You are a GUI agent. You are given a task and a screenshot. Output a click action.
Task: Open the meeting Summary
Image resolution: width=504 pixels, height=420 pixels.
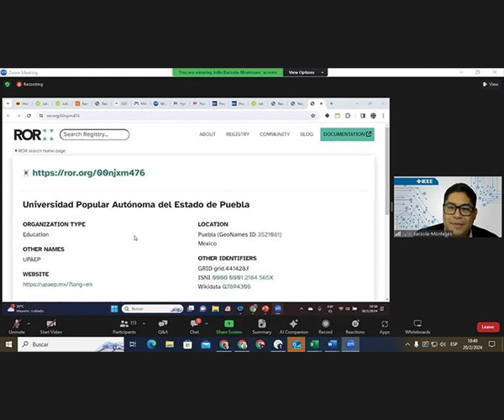261,327
